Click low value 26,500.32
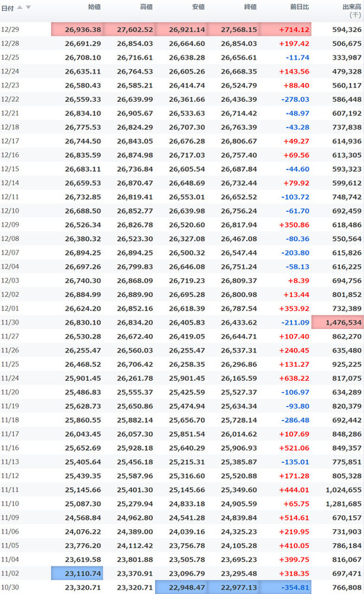Screen dimensions: 364x594 pos(187,253)
